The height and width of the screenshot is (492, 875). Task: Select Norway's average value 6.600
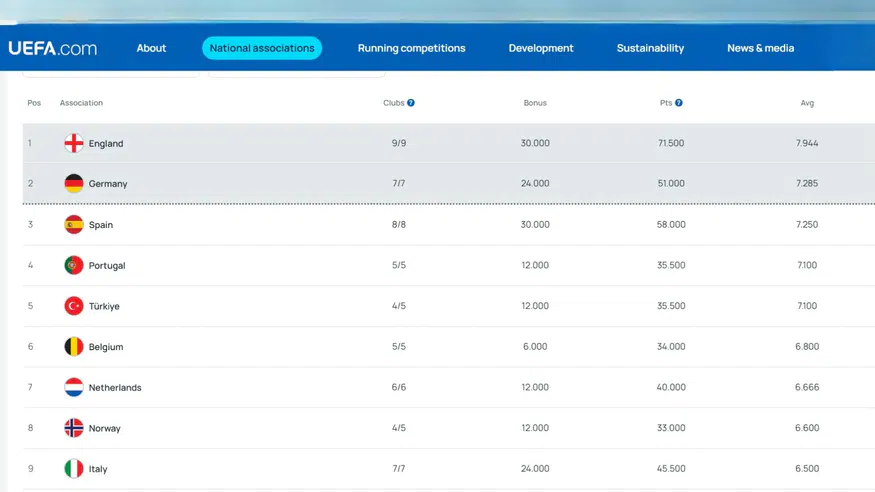807,428
